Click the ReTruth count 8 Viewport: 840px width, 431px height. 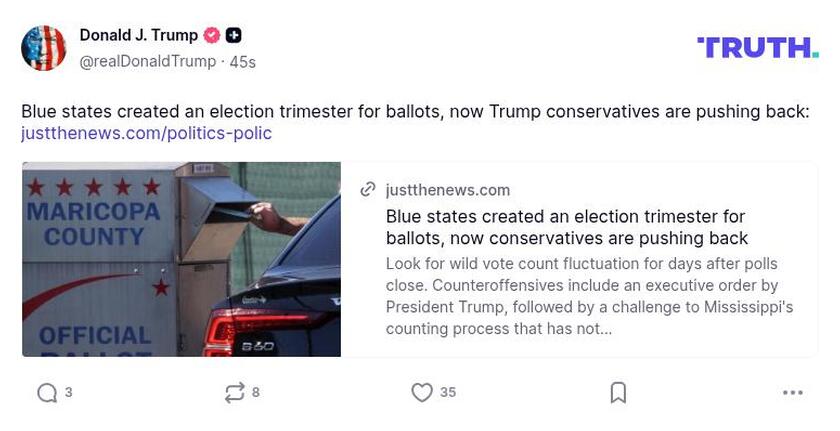tap(256, 393)
